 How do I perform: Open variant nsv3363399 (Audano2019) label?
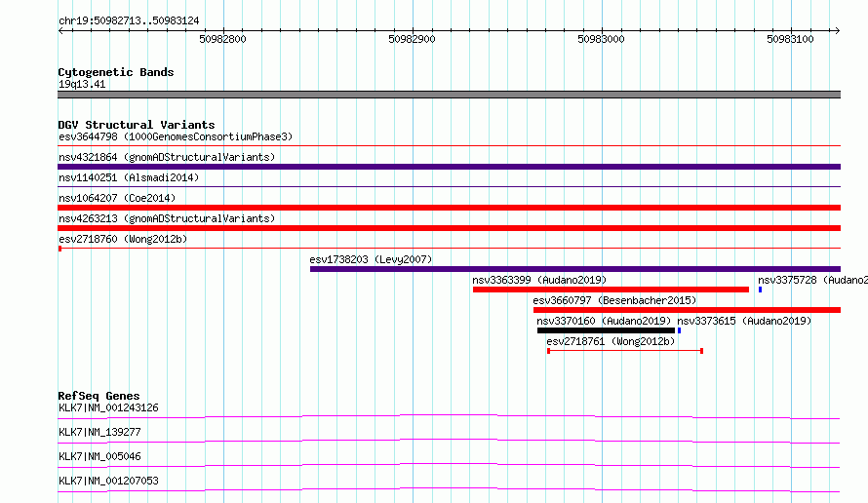[539, 280]
